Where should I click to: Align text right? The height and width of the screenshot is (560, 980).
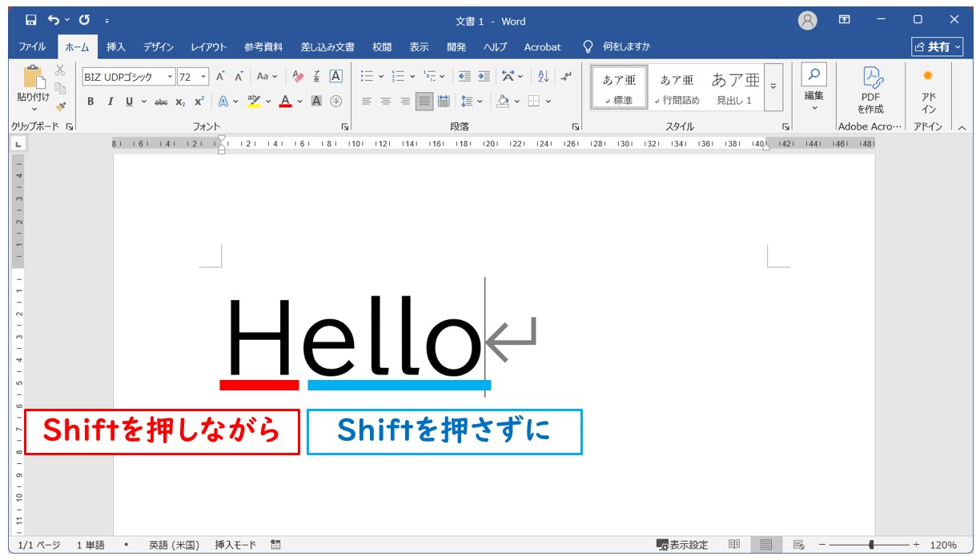(x=405, y=102)
